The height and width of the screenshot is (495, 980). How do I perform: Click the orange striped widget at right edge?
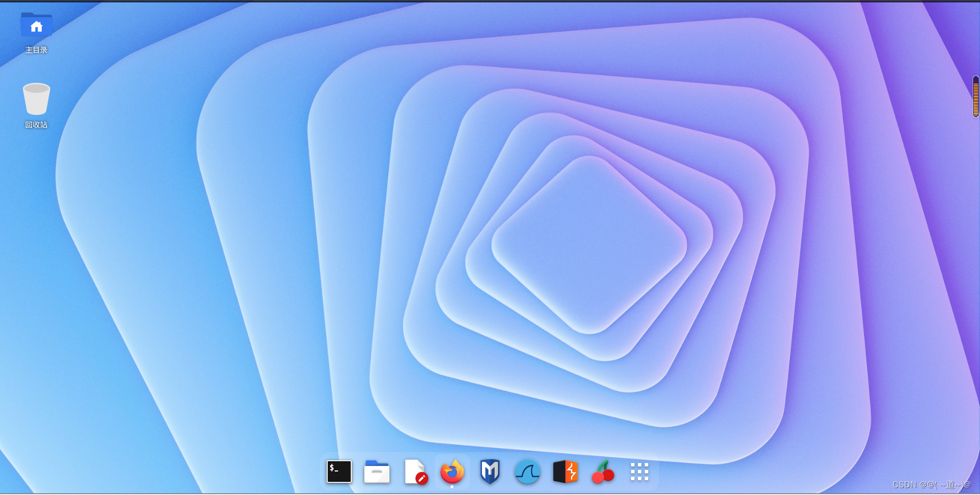pos(976,96)
